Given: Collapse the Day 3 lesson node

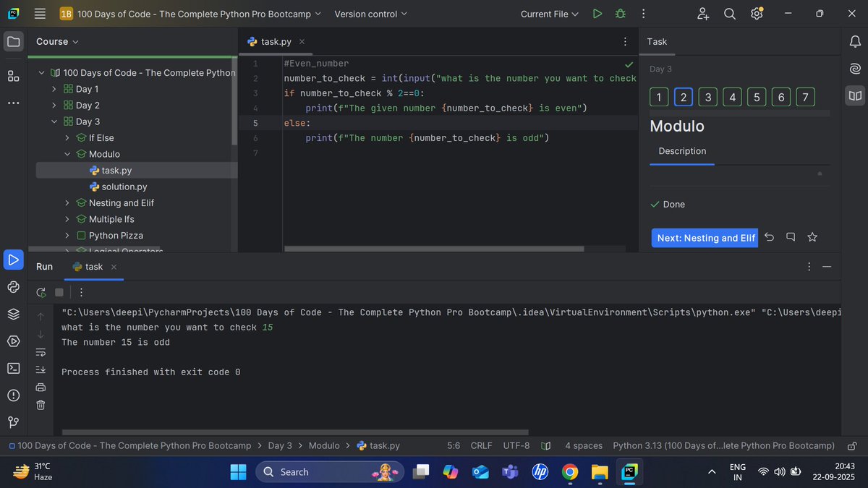Looking at the screenshot, I should coord(54,121).
